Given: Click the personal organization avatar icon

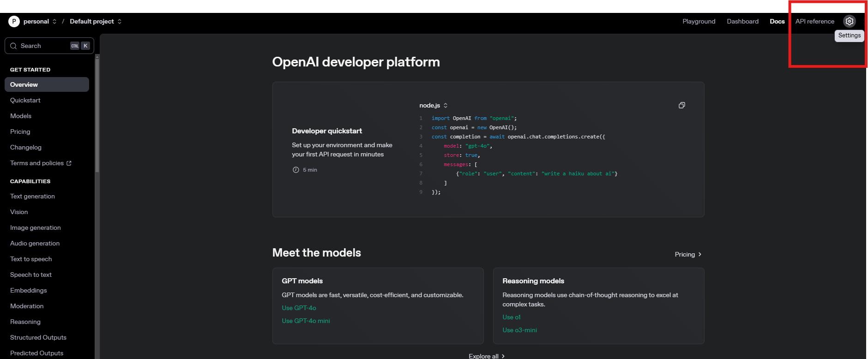Looking at the screenshot, I should click(x=14, y=21).
